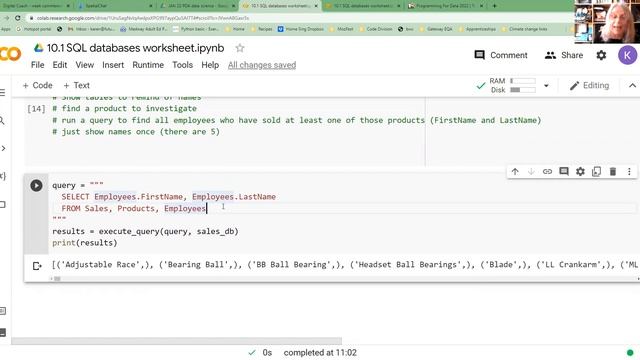Open the Tools menu
Viewport: 640px width, 360px height.
pyautogui.click(x=182, y=65)
